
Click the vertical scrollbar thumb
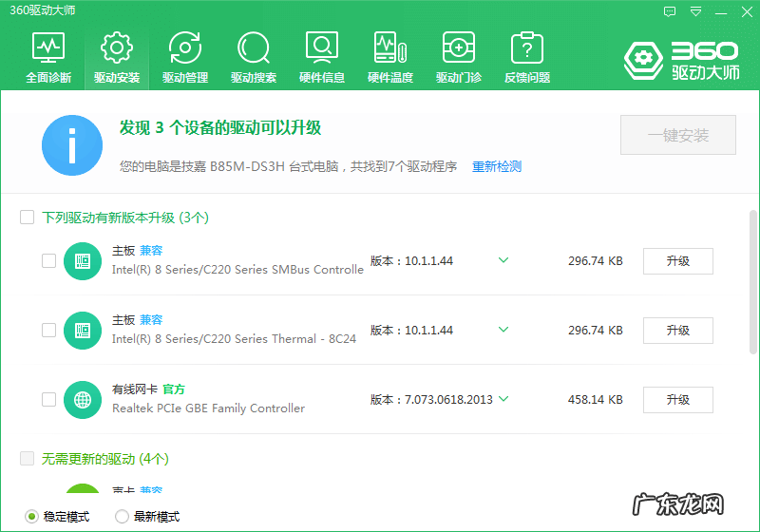coord(752,282)
